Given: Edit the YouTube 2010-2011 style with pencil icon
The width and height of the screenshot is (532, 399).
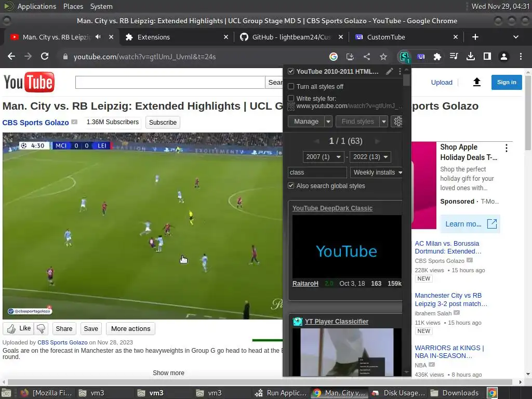Looking at the screenshot, I should coord(390,71).
